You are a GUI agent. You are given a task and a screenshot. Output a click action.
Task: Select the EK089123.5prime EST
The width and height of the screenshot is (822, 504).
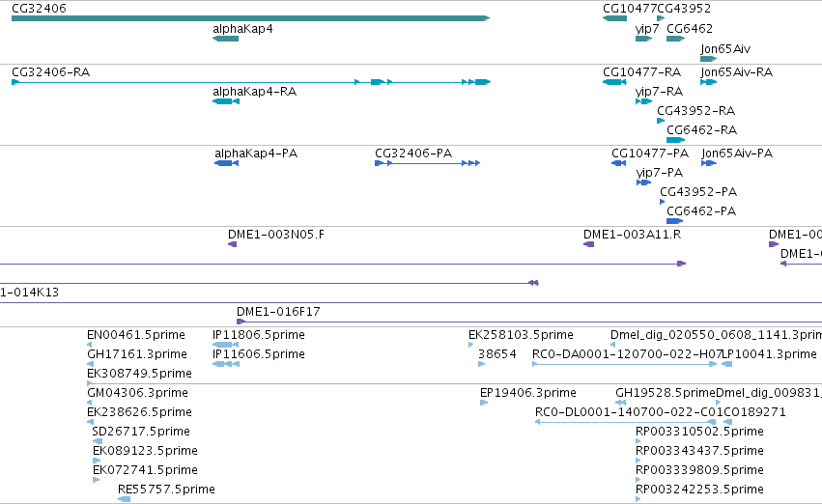pyautogui.click(x=97, y=461)
